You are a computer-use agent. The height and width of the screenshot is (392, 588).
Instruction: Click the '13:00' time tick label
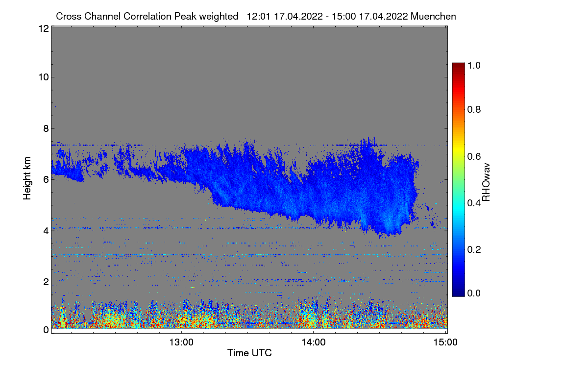tap(181, 343)
